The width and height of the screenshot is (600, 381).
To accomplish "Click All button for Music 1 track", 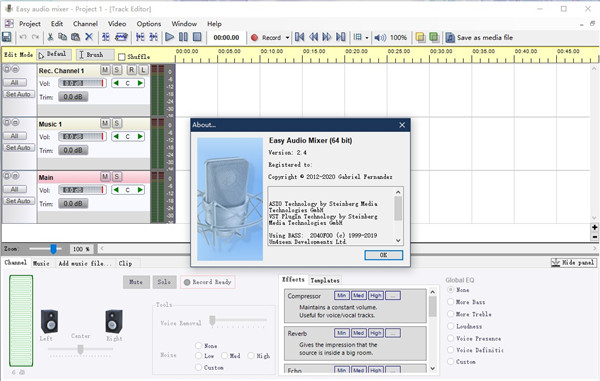I will pyautogui.click(x=15, y=136).
